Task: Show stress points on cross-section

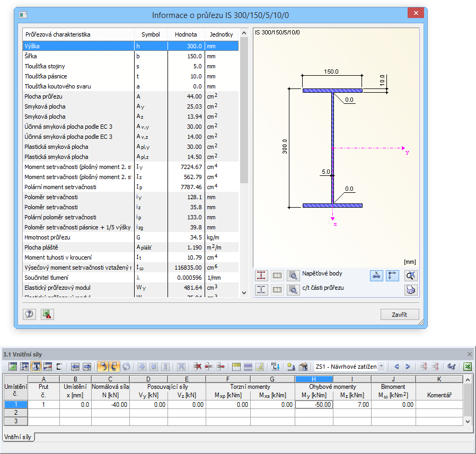Action: coord(261,275)
